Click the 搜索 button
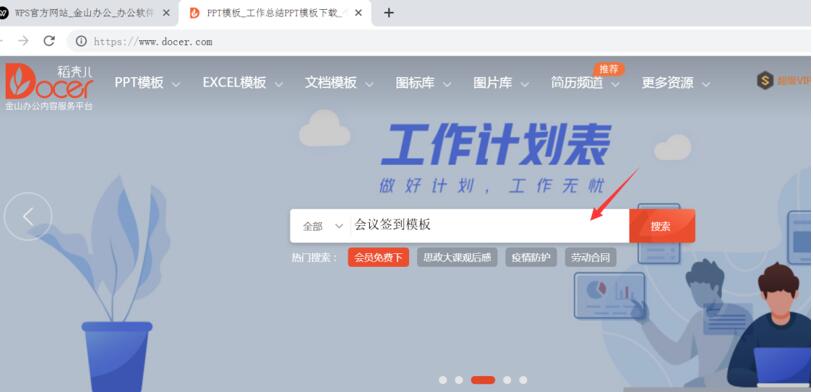 click(662, 226)
